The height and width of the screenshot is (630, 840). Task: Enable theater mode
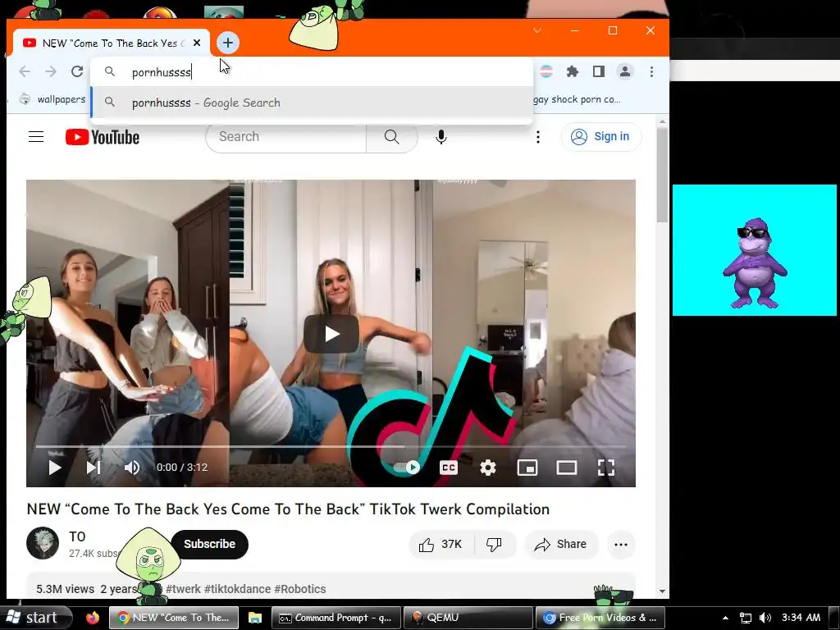pyautogui.click(x=566, y=468)
